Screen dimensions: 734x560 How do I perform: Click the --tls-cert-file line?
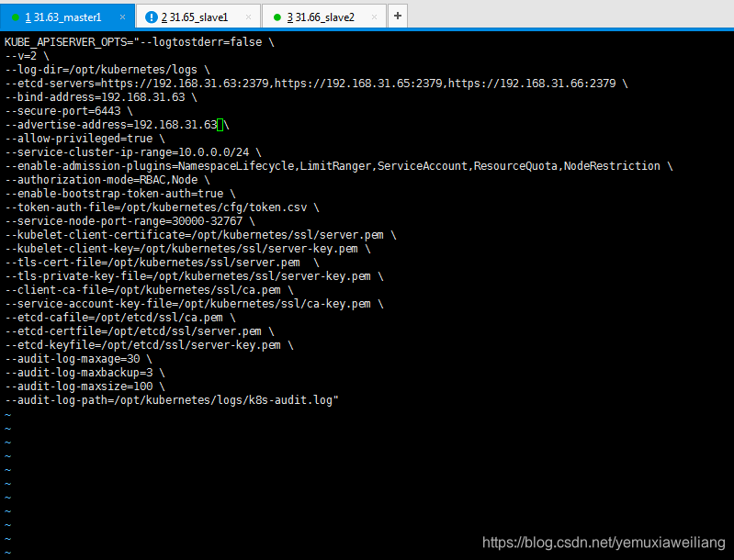(x=162, y=263)
